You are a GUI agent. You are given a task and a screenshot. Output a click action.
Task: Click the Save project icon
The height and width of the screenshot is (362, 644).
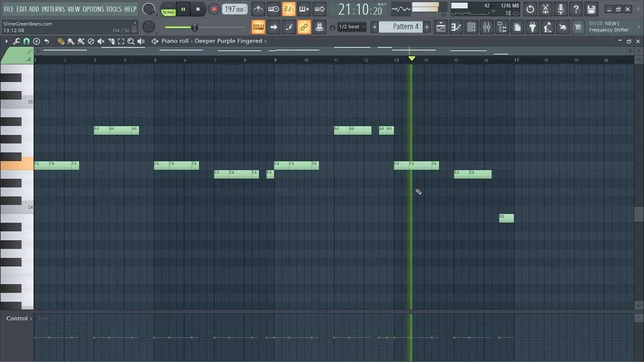click(x=591, y=9)
